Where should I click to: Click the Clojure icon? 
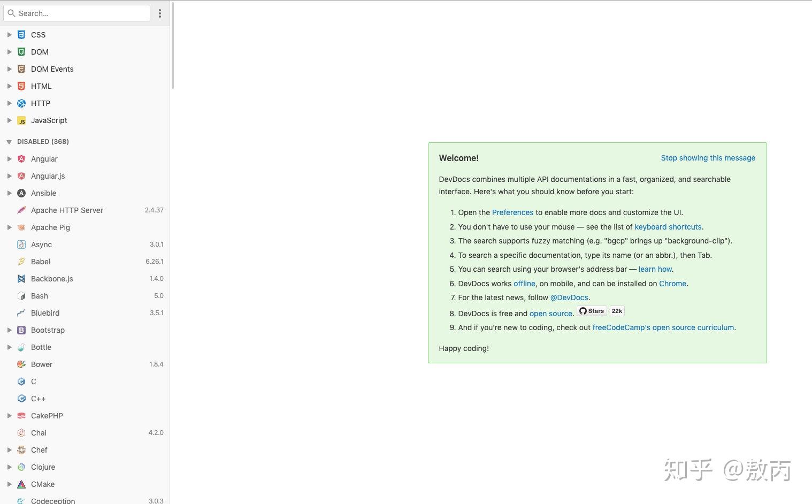(x=21, y=467)
